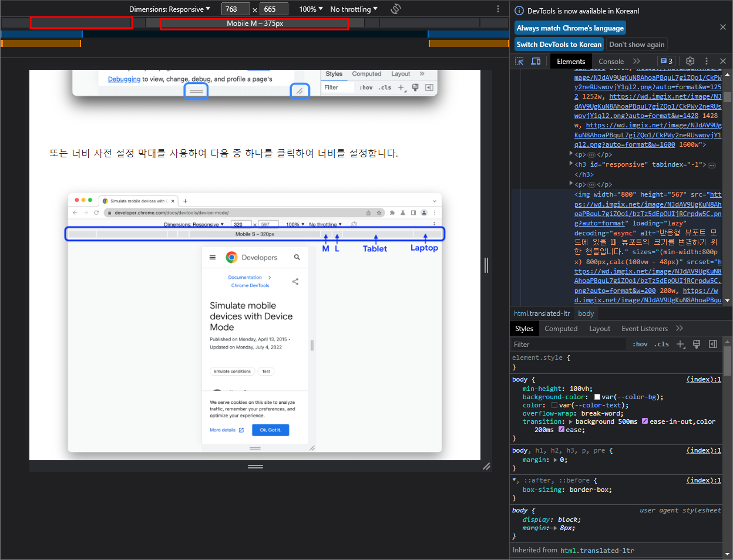
Task: Expand the transition shorthand triangle
Action: [570, 422]
